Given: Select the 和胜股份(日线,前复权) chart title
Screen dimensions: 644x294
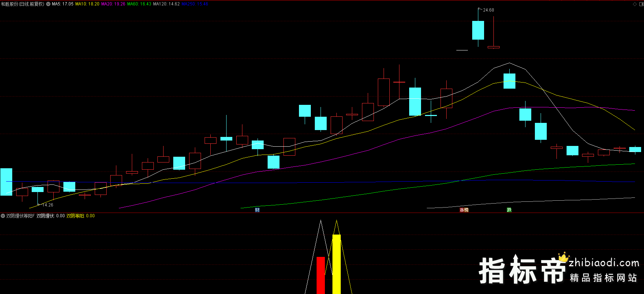Looking at the screenshot, I should pyautogui.click(x=23, y=4).
